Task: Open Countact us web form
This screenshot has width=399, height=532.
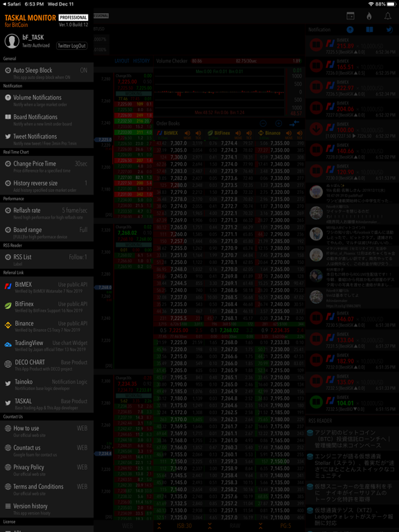Action: 47,450
